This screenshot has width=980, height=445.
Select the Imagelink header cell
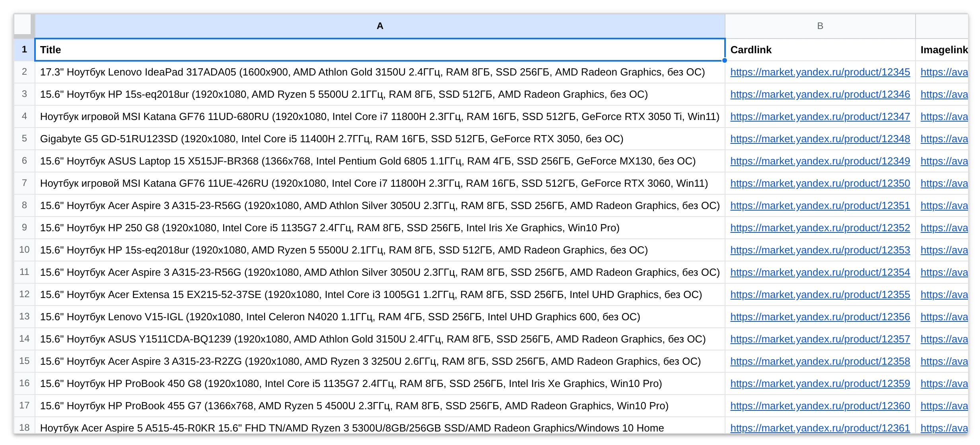point(944,50)
